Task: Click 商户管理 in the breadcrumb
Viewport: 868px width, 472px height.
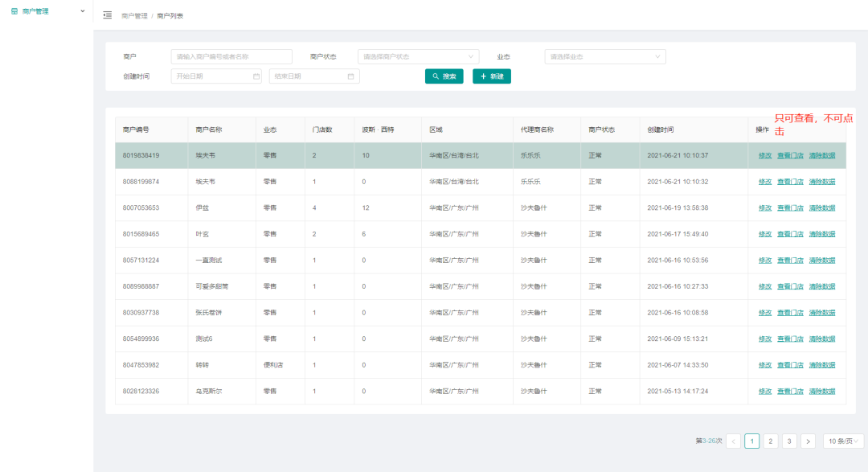Action: tap(134, 16)
